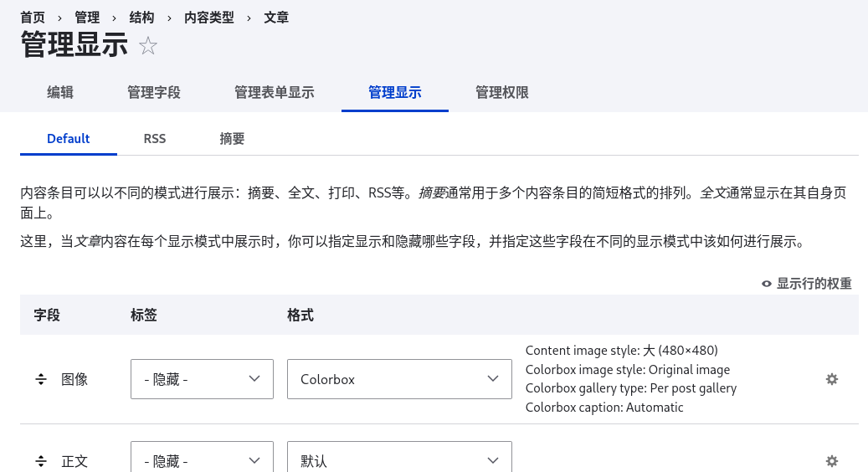868x472 pixels.
Task: Switch to the RSS display mode
Action: coord(155,139)
